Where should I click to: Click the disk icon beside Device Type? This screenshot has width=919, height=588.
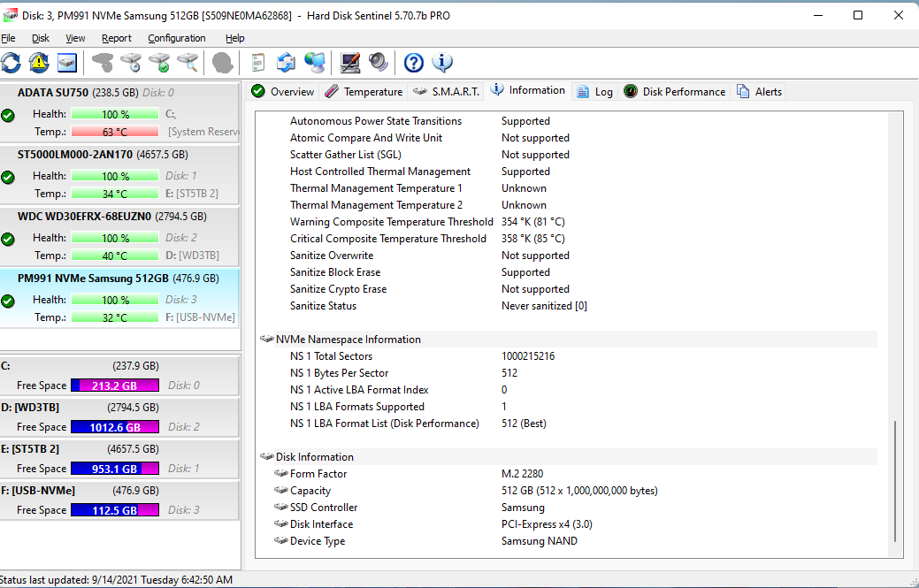tap(280, 541)
